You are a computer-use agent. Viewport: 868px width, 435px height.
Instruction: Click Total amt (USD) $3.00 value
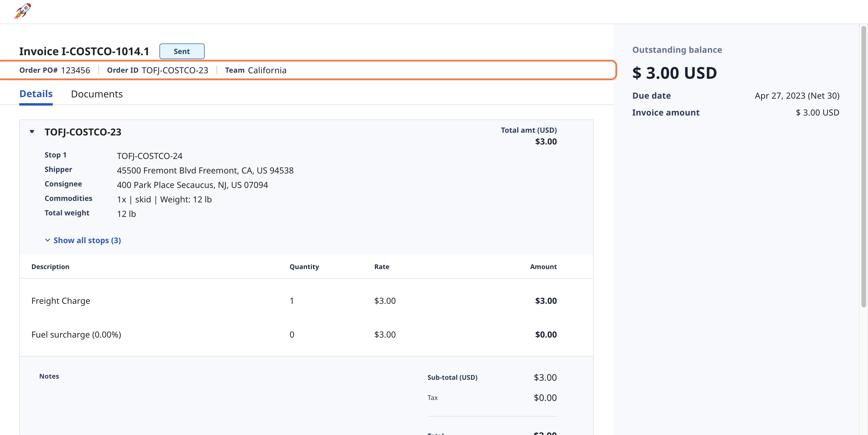tap(546, 141)
